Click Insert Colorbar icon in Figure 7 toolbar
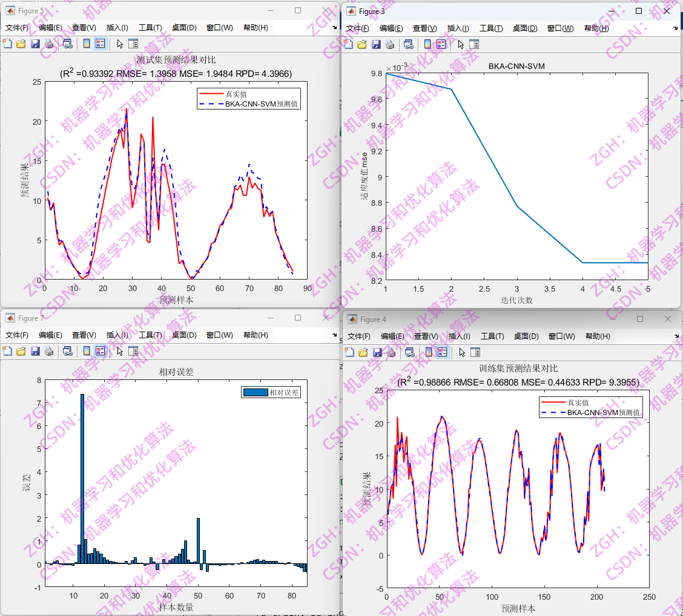Image resolution: width=683 pixels, height=616 pixels. [86, 351]
